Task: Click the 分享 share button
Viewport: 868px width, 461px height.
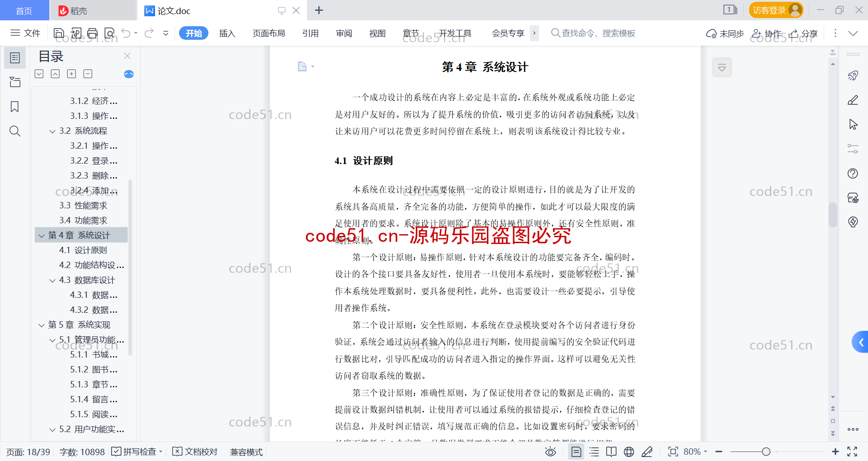Action: [803, 33]
